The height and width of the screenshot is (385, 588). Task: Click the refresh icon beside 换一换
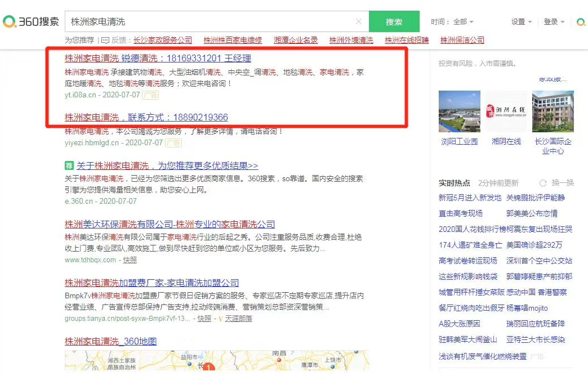543,183
